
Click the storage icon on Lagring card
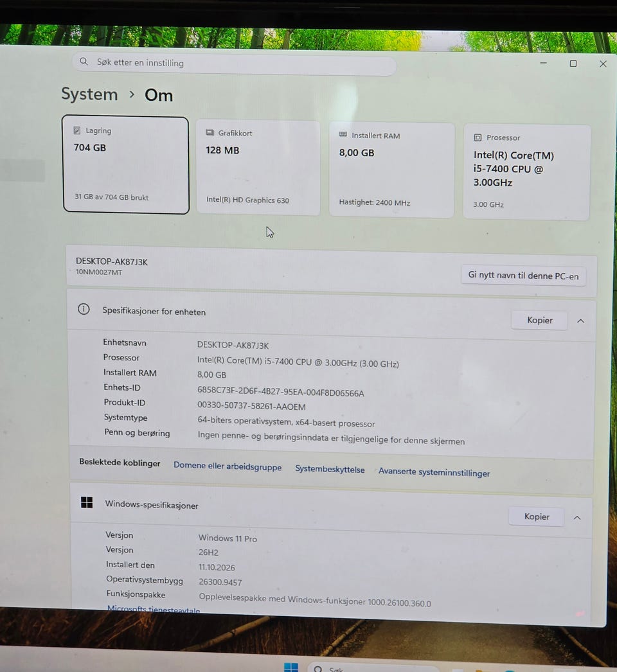pos(77,130)
